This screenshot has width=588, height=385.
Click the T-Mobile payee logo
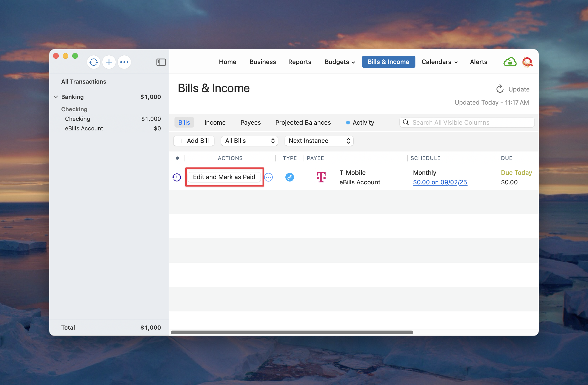pyautogui.click(x=321, y=177)
